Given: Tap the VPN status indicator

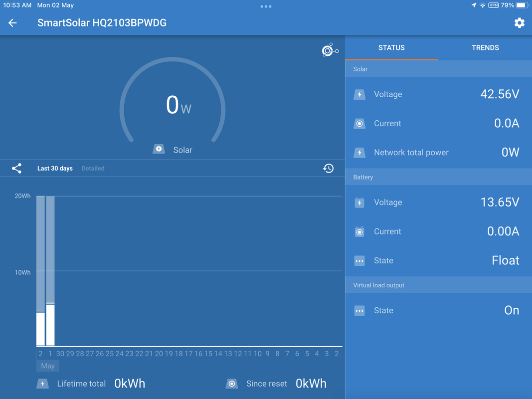Looking at the screenshot, I should coord(493,5).
